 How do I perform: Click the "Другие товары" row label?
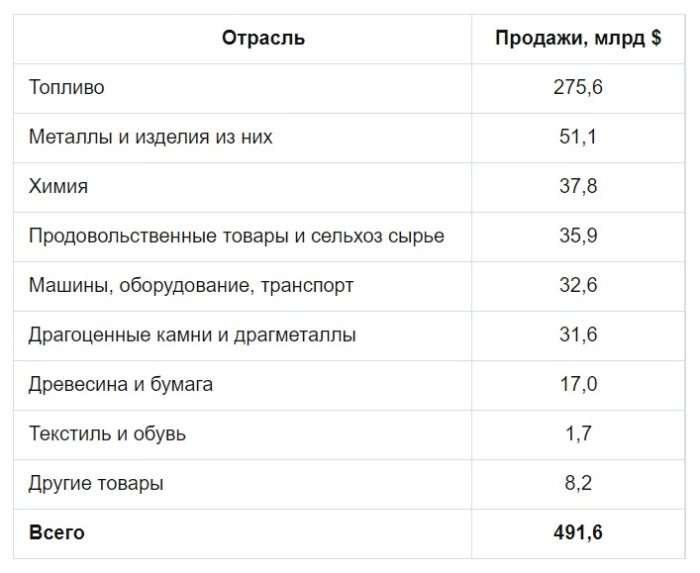click(97, 484)
